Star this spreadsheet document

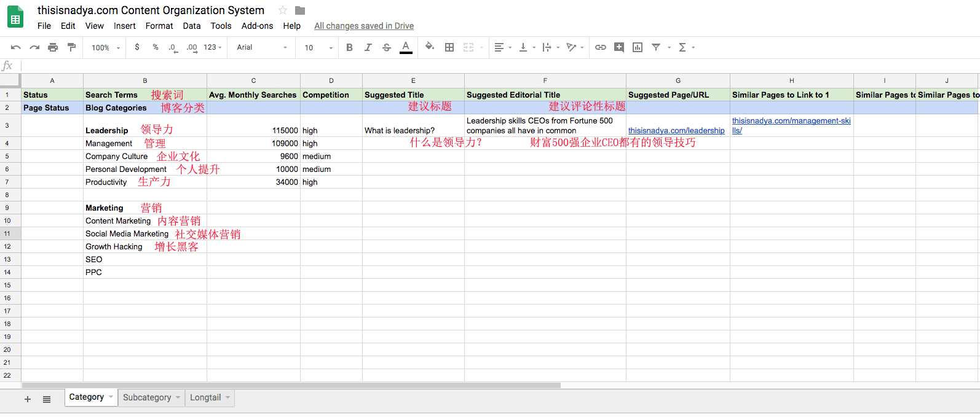pyautogui.click(x=283, y=10)
